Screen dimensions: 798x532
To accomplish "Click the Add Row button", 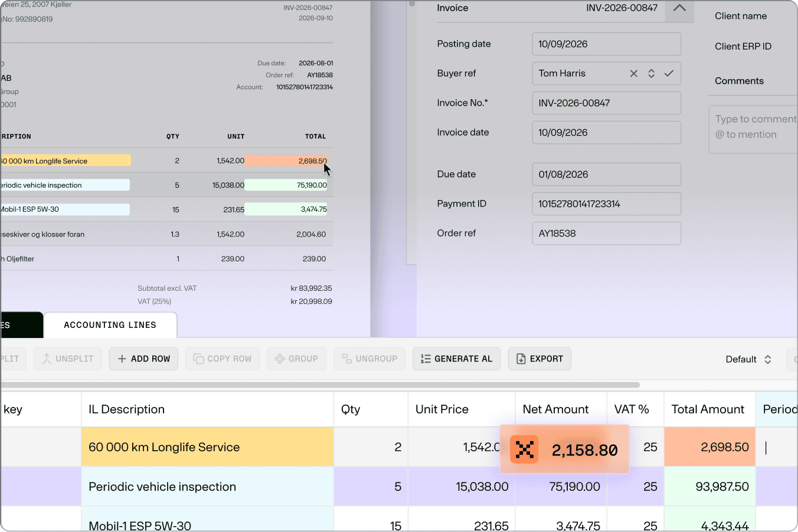I will tap(143, 359).
